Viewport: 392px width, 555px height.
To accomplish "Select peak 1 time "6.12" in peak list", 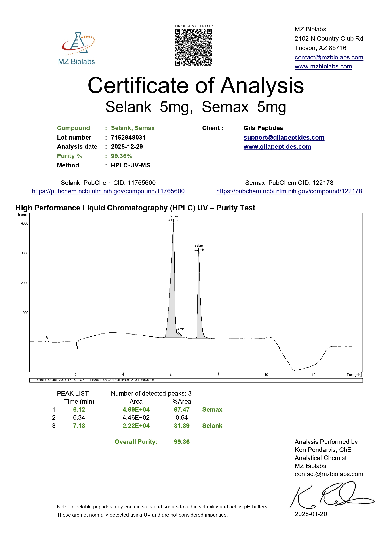I will click(x=79, y=409).
